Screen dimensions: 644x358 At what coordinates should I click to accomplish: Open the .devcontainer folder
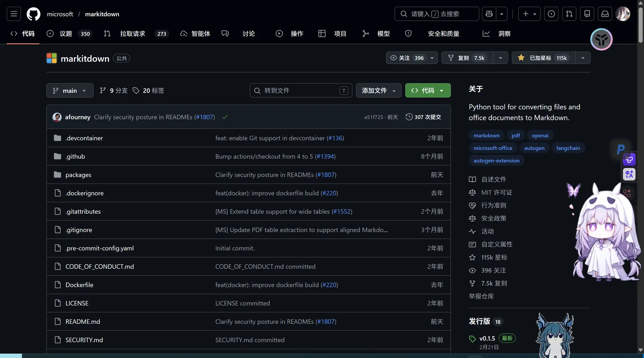(x=84, y=138)
